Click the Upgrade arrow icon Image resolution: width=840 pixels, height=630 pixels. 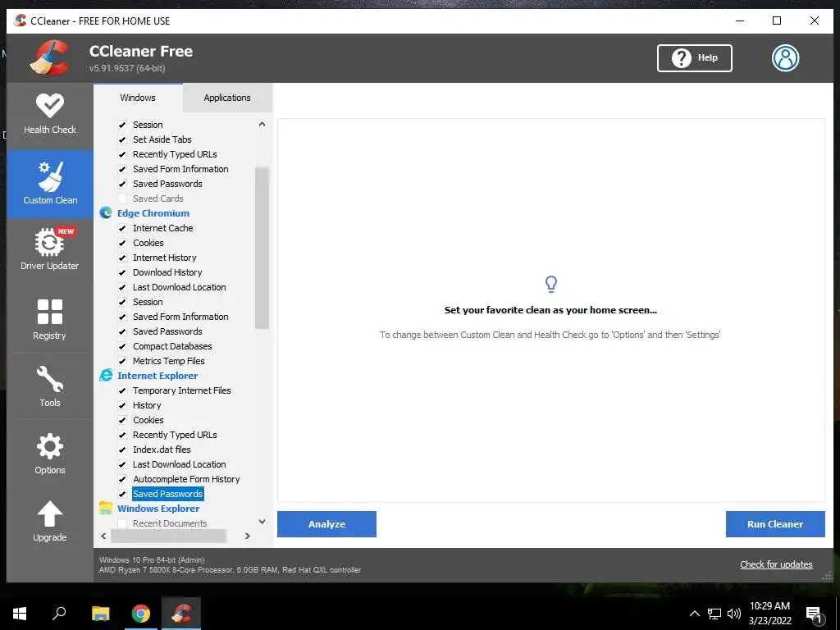(x=50, y=514)
